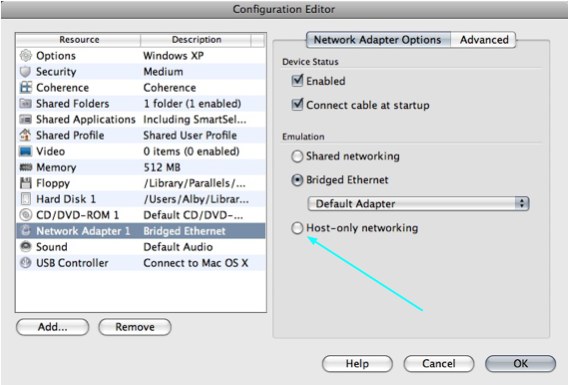The width and height of the screenshot is (568, 385).
Task: Select the Security resource row
Action: (x=141, y=72)
